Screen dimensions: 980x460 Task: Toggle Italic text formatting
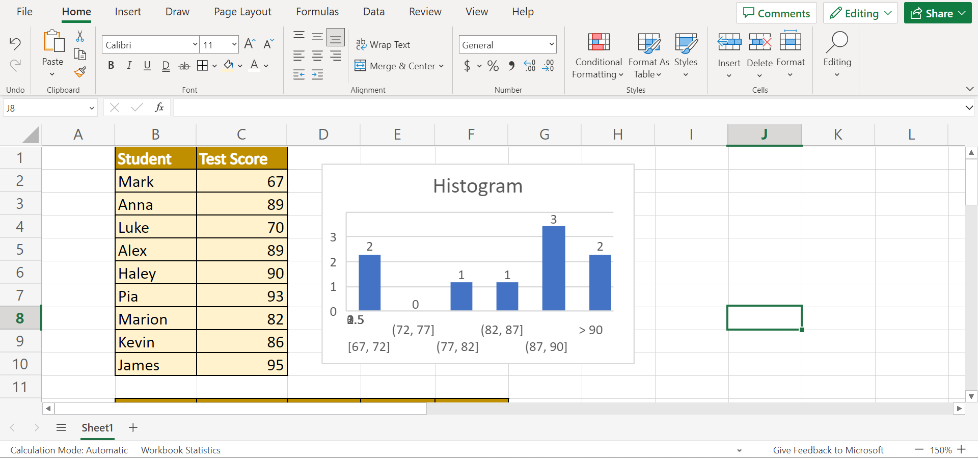point(129,65)
